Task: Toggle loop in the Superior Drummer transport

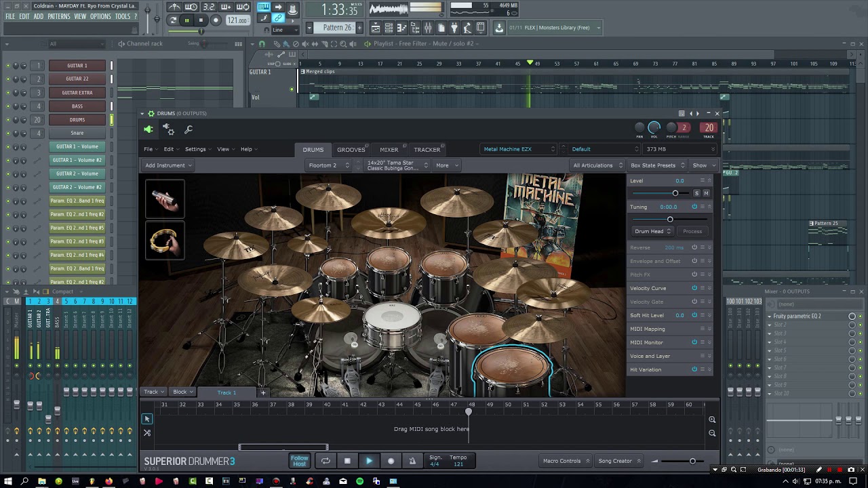Action: [x=325, y=461]
